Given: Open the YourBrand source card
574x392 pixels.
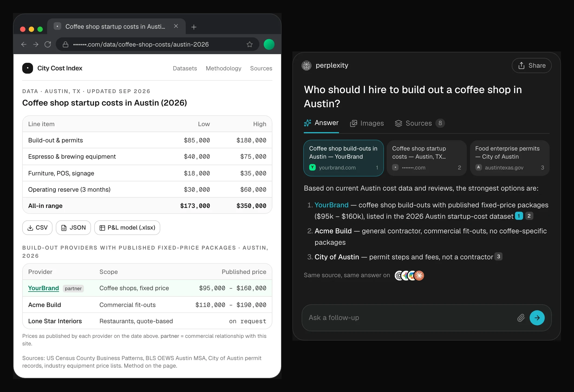Looking at the screenshot, I should [343, 158].
